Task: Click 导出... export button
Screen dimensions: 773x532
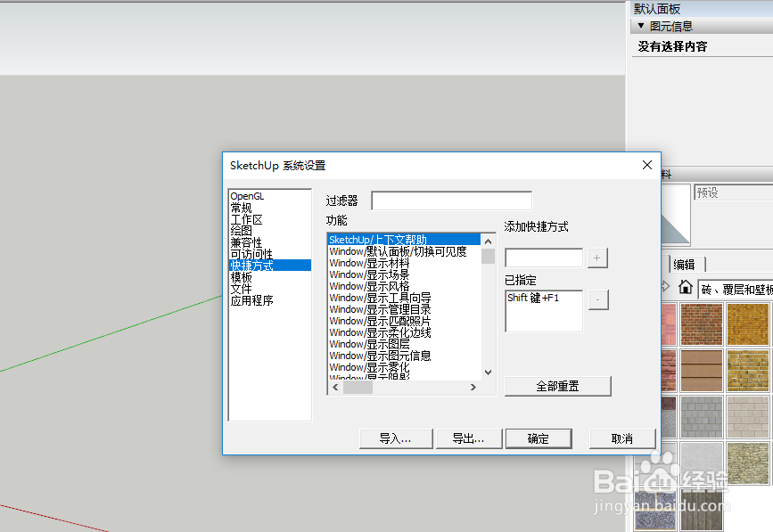Action: coord(468,438)
